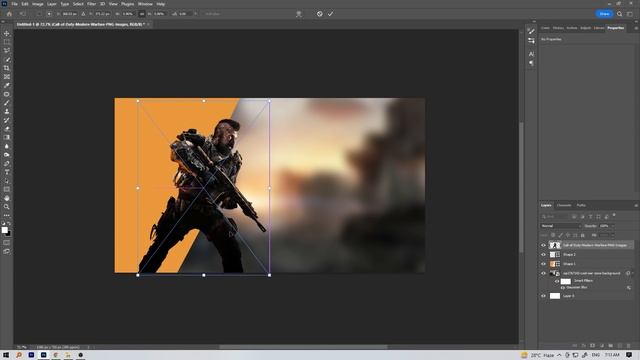The image size is (640, 360).
Task: Select the Lasso tool
Action: (x=7, y=51)
